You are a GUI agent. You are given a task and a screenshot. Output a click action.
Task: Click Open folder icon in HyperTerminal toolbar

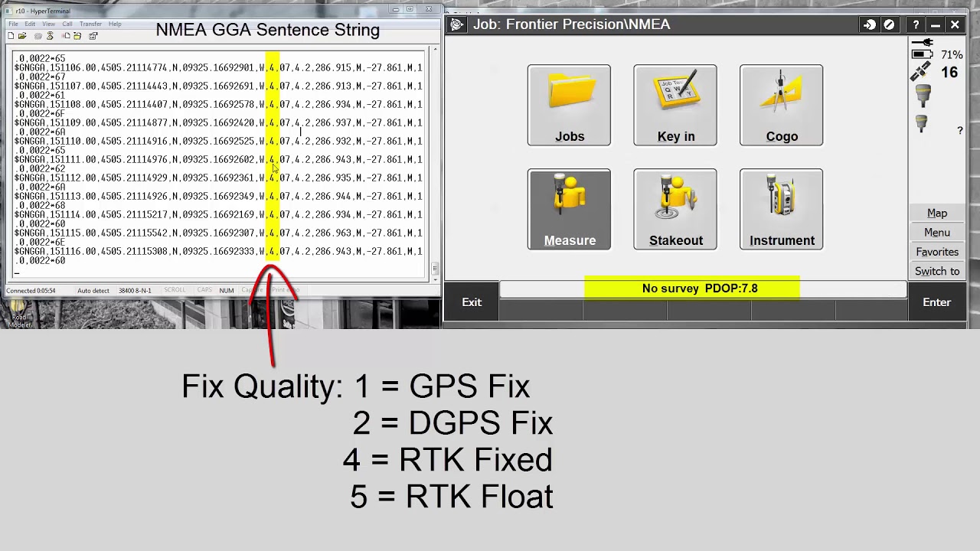[x=22, y=36]
